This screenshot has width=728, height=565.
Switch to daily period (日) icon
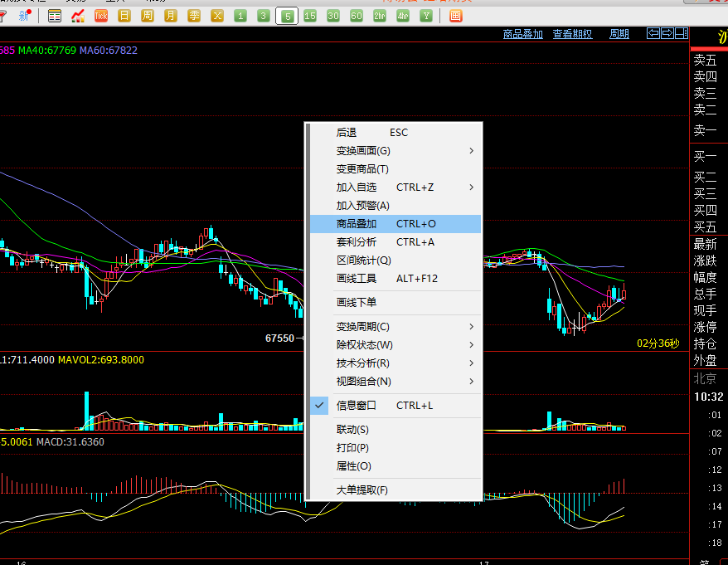[x=124, y=16]
